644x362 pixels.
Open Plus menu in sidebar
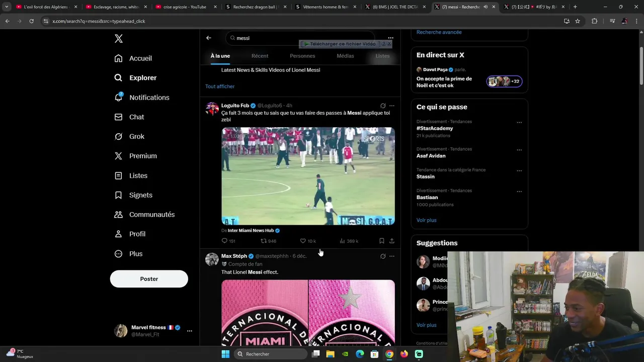128,254
